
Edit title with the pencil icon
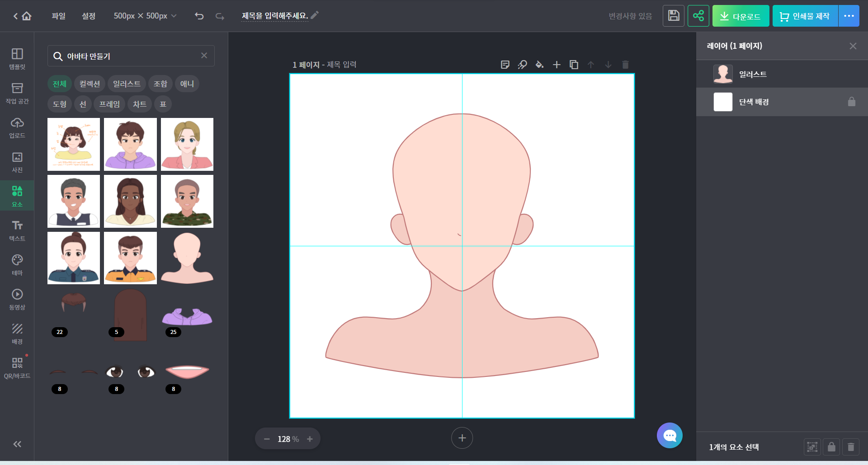click(315, 15)
